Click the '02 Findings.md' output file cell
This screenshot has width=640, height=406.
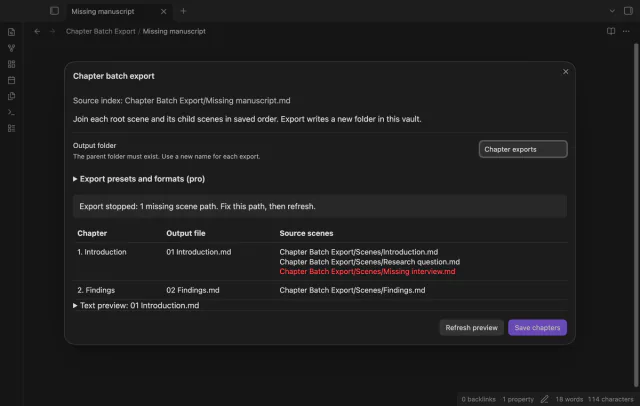tap(193, 290)
